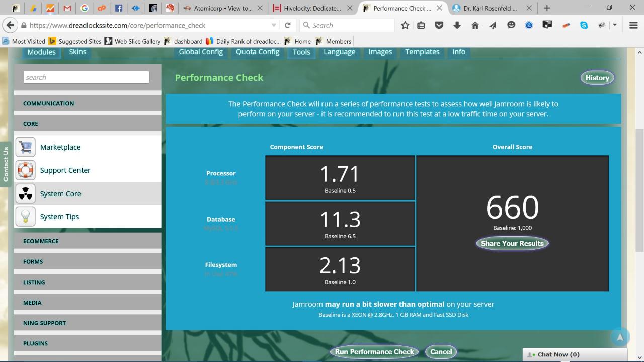Click the scroll-to-top arrow icon

click(620, 337)
